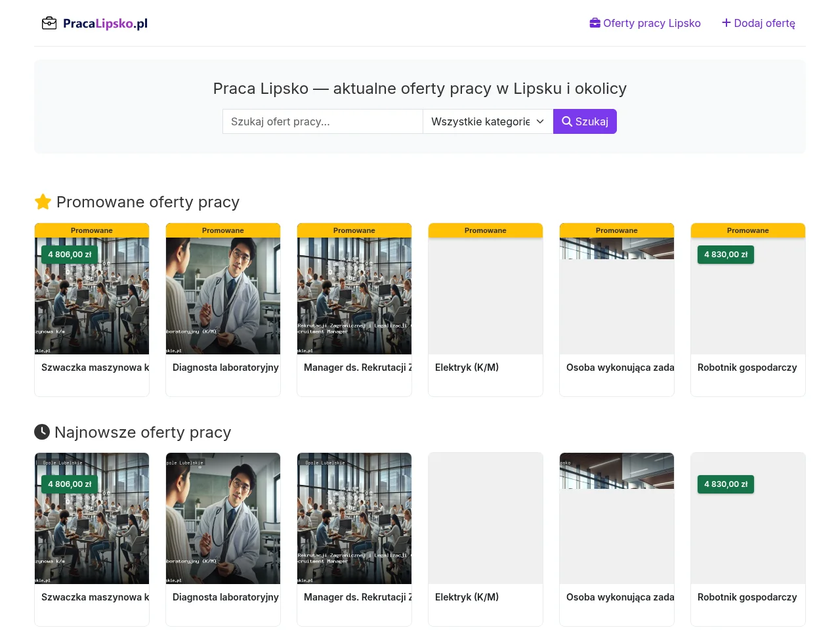Open promoted Elektryk (K/M) title
The image size is (840, 630).
pyautogui.click(x=467, y=367)
